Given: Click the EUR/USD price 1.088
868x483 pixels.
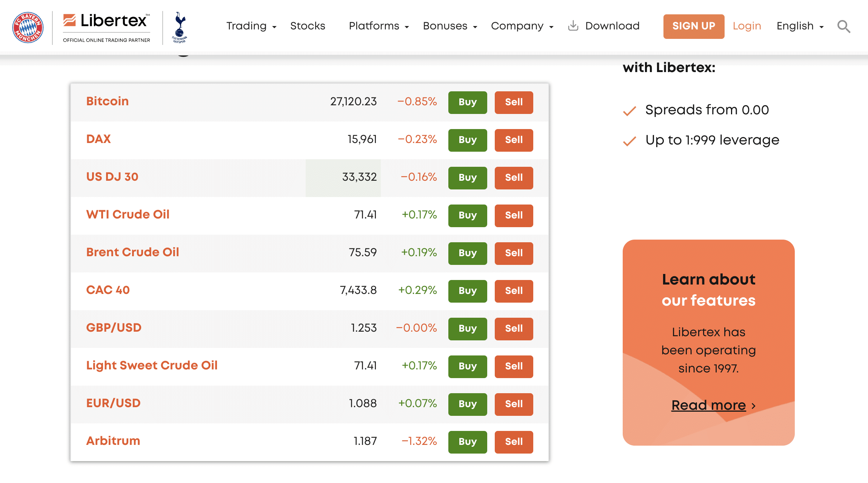Looking at the screenshot, I should click(363, 403).
